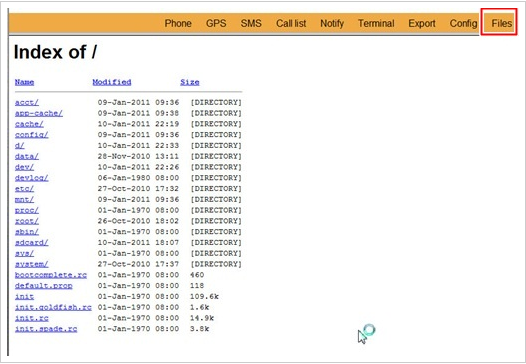The image size is (526, 364).
Task: Open the default.prop file
Action: pyautogui.click(x=44, y=286)
